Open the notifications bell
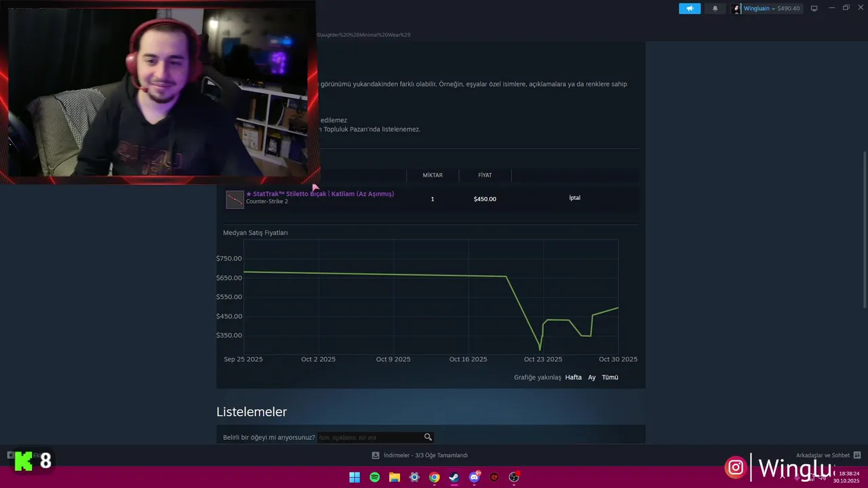Screen dimensions: 868x488 coord(715,8)
